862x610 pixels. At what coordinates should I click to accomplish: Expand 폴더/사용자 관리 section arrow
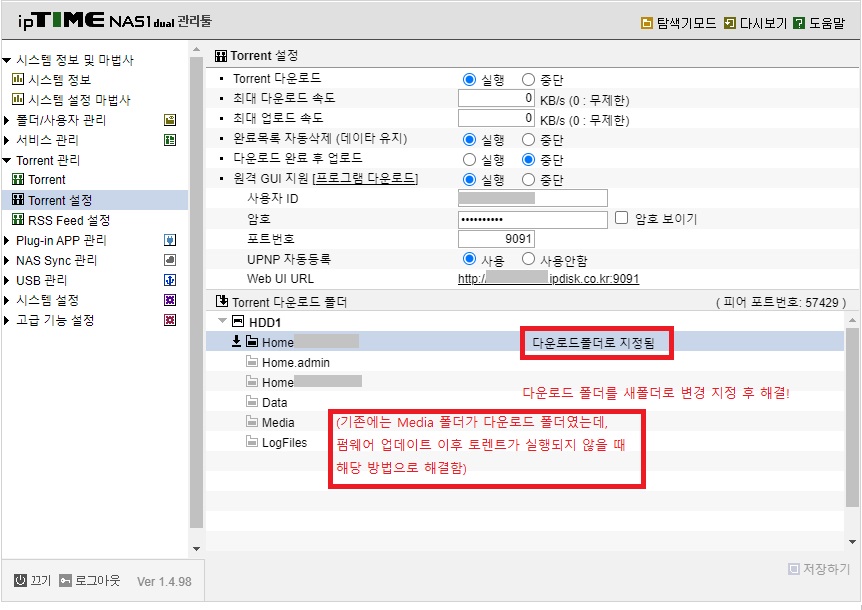pyautogui.click(x=7, y=120)
